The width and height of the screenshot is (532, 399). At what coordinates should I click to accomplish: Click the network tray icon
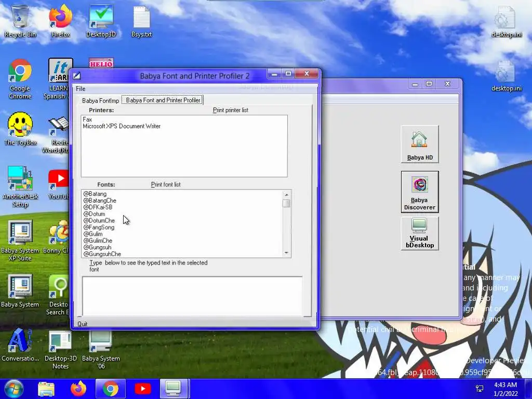click(x=480, y=389)
